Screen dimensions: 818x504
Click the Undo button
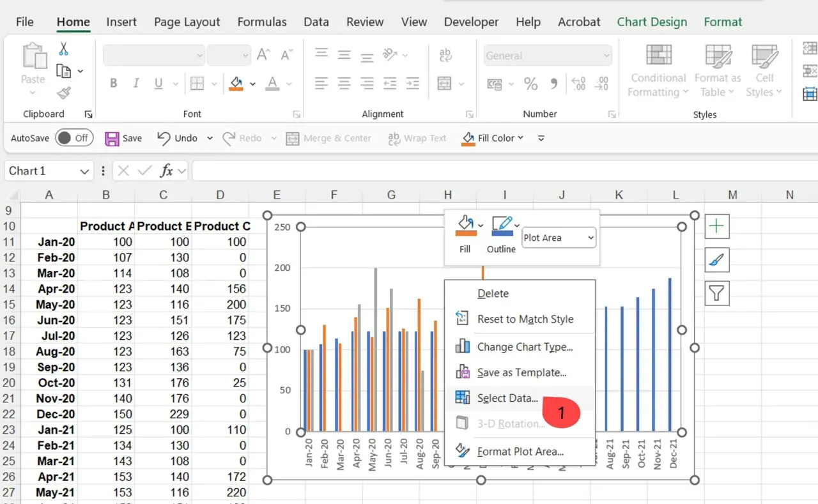click(177, 138)
